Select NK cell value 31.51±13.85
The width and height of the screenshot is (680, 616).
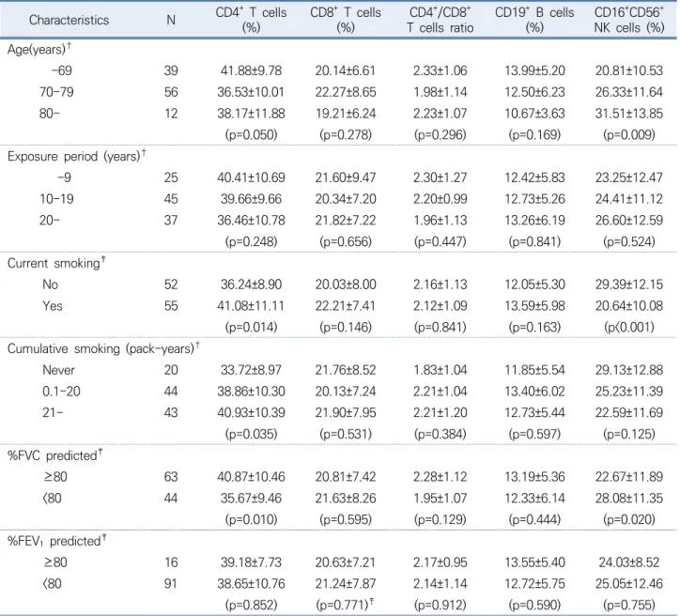tap(629, 114)
